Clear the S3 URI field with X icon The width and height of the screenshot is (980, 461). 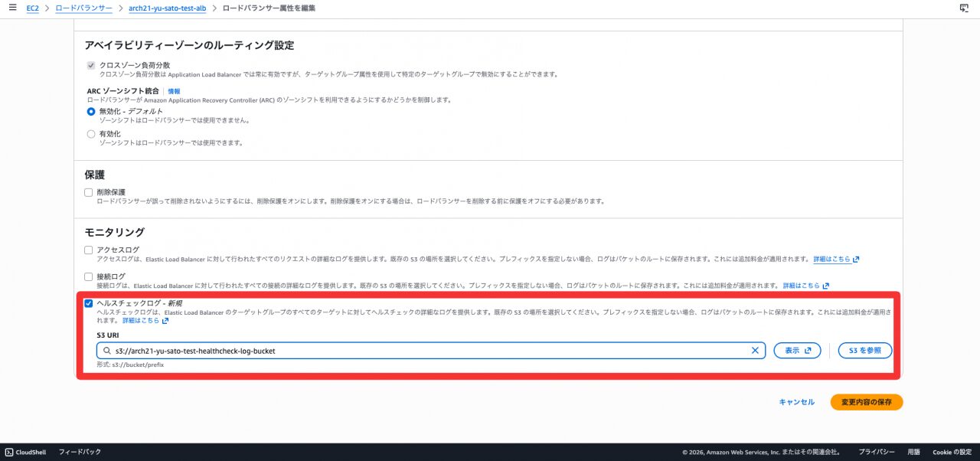tap(755, 351)
